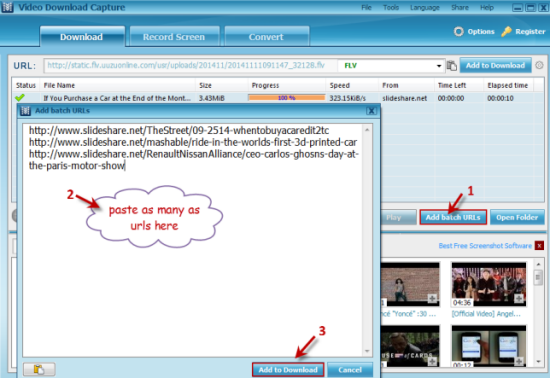Click plus icon on House of Cards thumbnail

(432, 361)
